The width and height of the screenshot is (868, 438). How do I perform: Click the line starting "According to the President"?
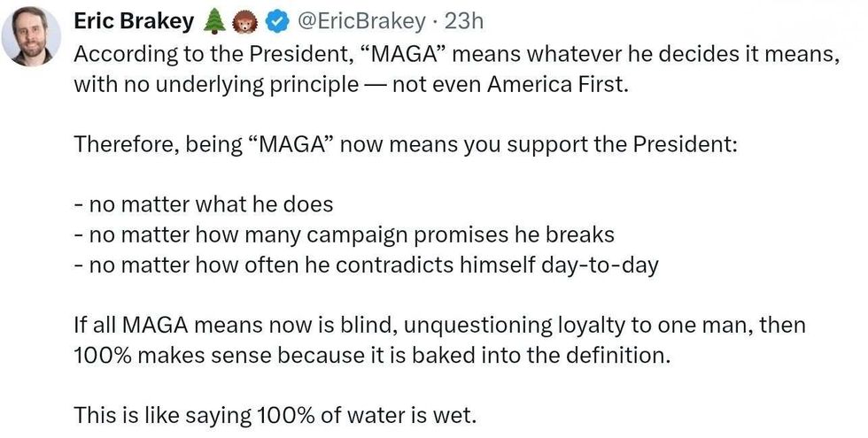click(456, 53)
